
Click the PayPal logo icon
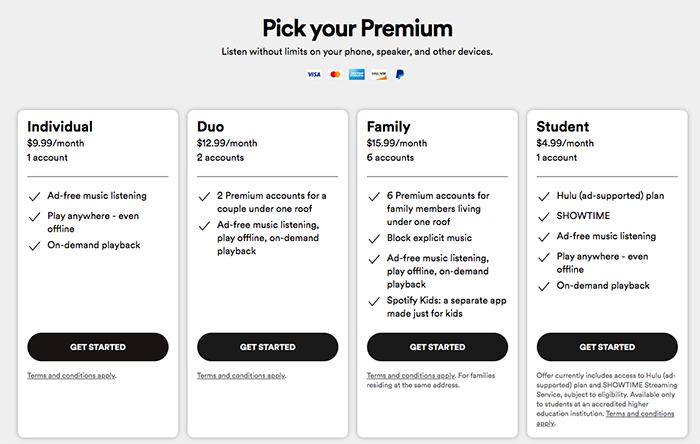[x=399, y=74]
